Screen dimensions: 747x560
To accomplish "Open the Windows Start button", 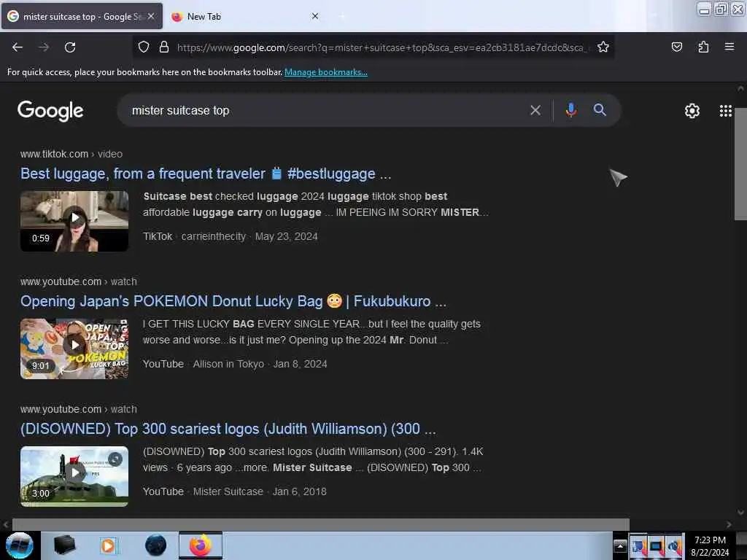I will (x=20, y=545).
